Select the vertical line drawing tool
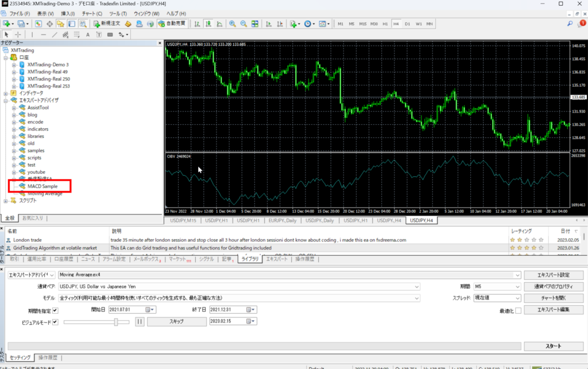 point(32,34)
